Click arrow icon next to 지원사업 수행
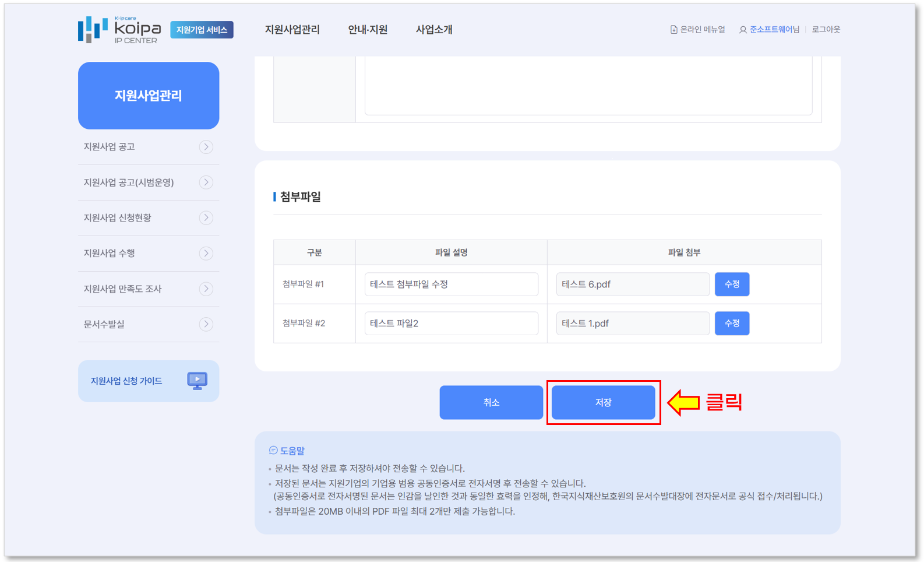This screenshot has height=562, width=924. 206,254
